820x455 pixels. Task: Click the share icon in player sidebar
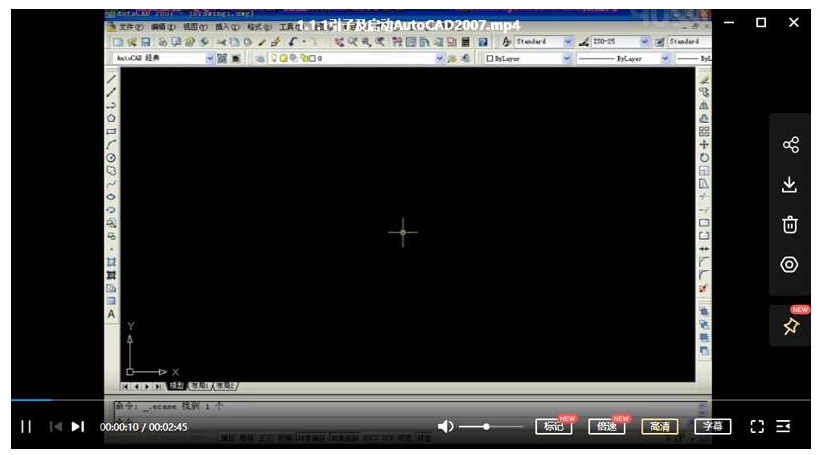[x=791, y=145]
